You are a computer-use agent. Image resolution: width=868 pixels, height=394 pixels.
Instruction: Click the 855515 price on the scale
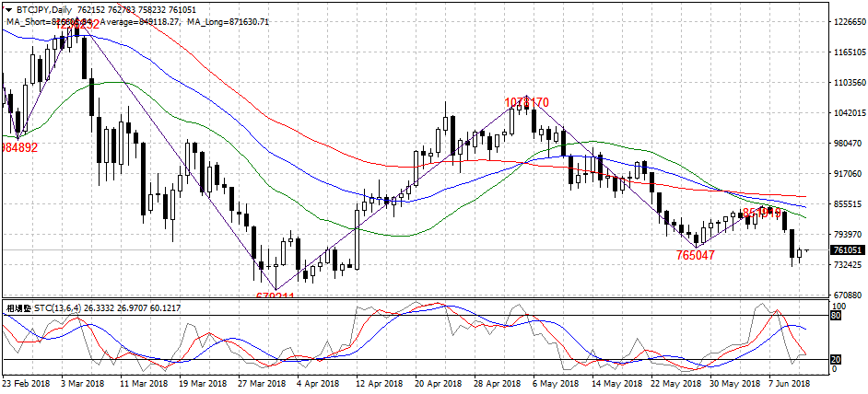850,203
